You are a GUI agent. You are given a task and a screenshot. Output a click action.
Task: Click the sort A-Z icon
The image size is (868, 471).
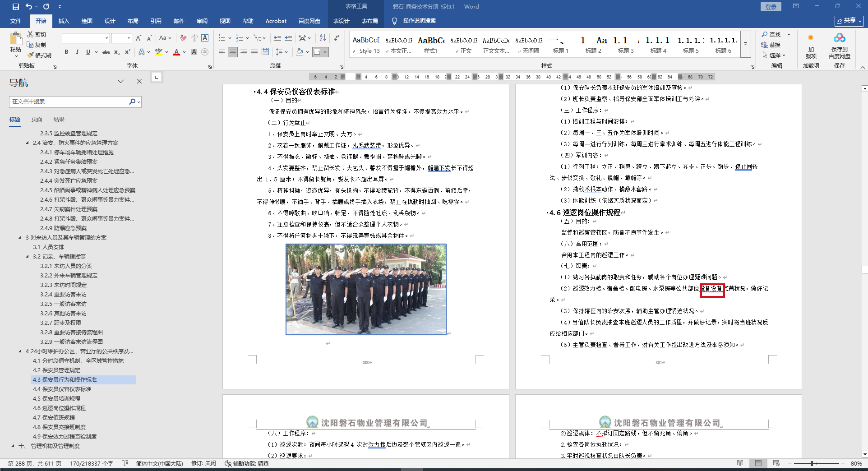tap(322, 38)
